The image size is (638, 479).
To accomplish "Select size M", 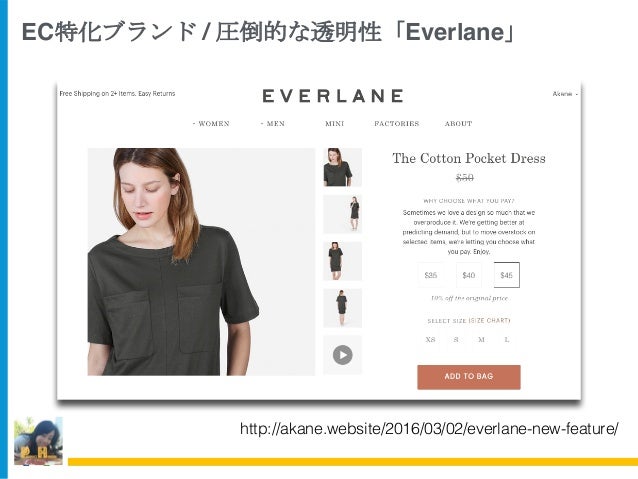I will (481, 339).
